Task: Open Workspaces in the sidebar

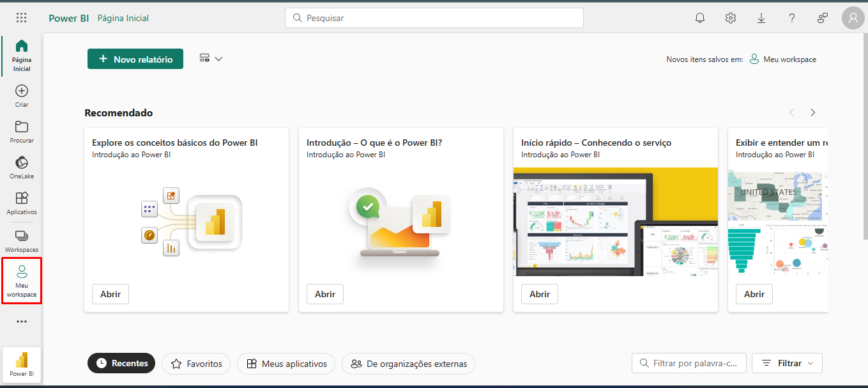Action: (22, 241)
